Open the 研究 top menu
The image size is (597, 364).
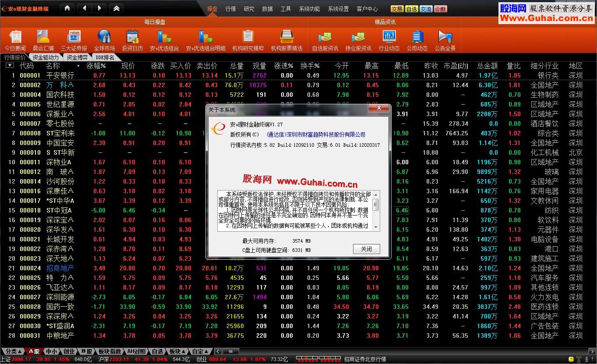[x=249, y=9]
